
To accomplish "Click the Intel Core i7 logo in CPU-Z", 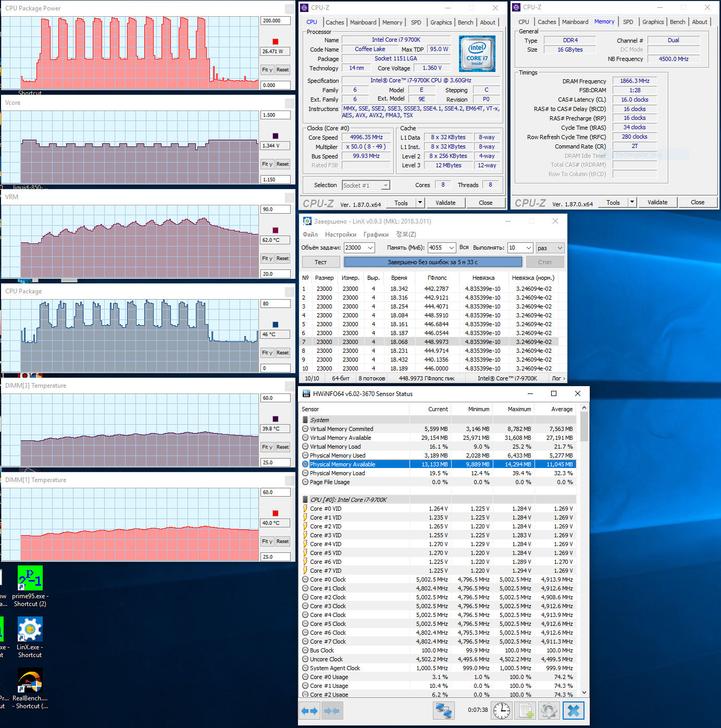I will pyautogui.click(x=477, y=54).
